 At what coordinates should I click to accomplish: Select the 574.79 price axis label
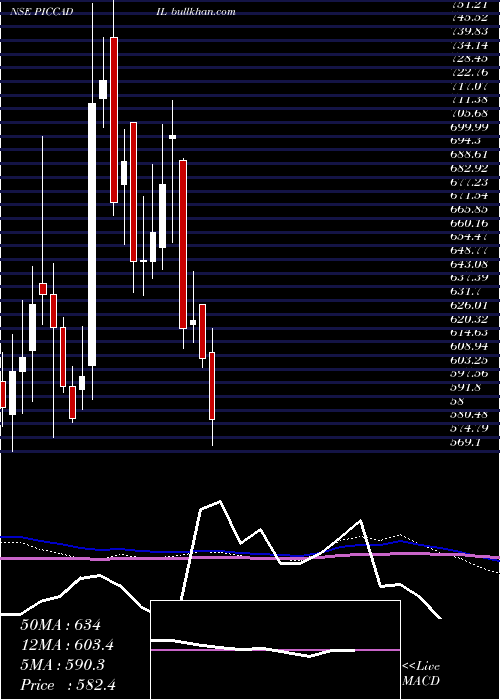coord(469,429)
